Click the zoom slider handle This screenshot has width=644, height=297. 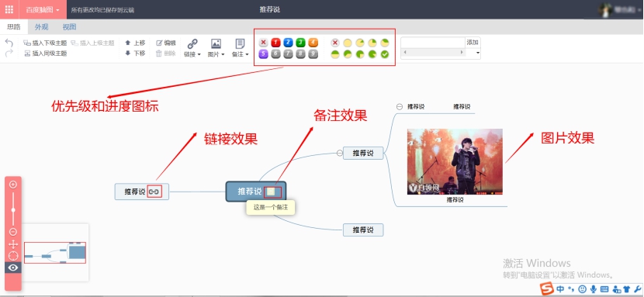[x=13, y=210]
